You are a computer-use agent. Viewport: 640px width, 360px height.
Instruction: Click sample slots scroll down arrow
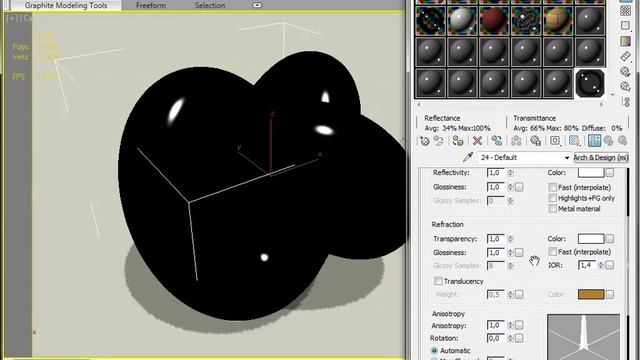click(x=612, y=95)
